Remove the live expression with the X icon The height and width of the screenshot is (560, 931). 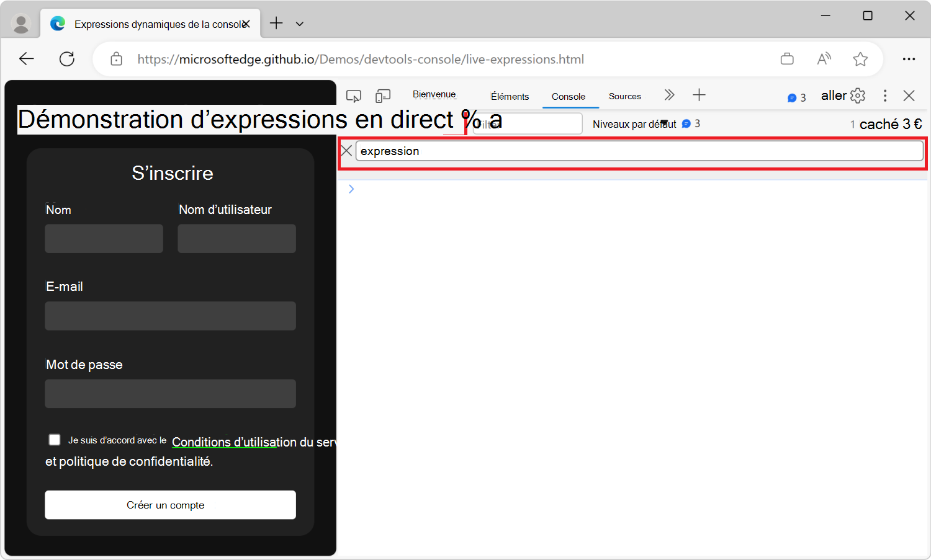pos(346,150)
